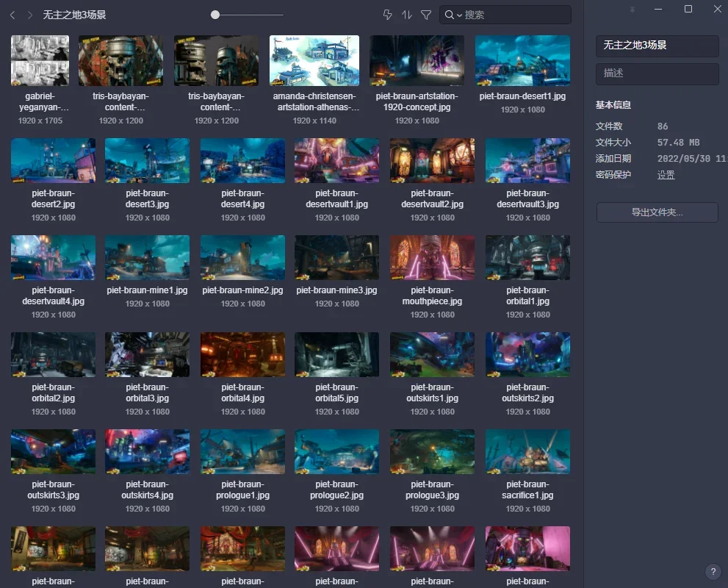
Task: Pin the window with the pin icon
Action: pyautogui.click(x=633, y=10)
